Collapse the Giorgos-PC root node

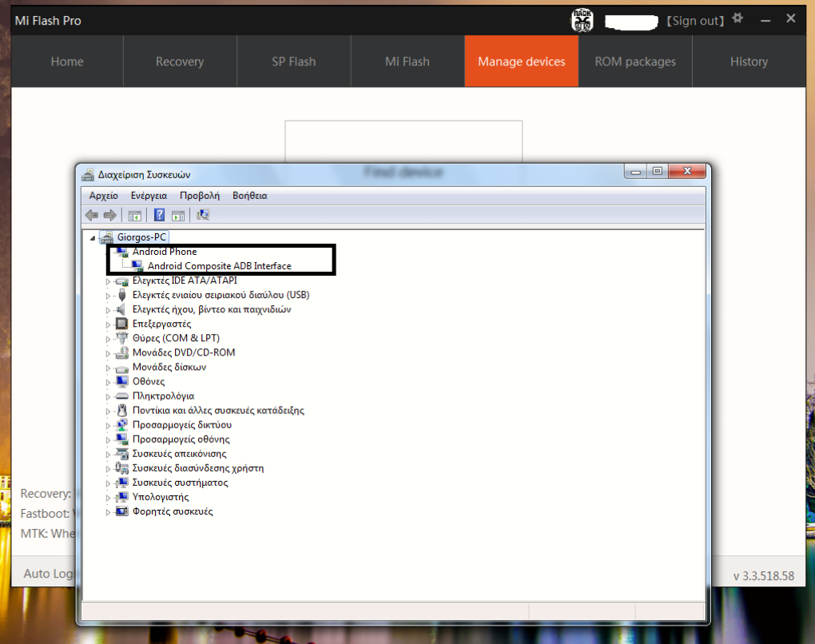coord(94,237)
